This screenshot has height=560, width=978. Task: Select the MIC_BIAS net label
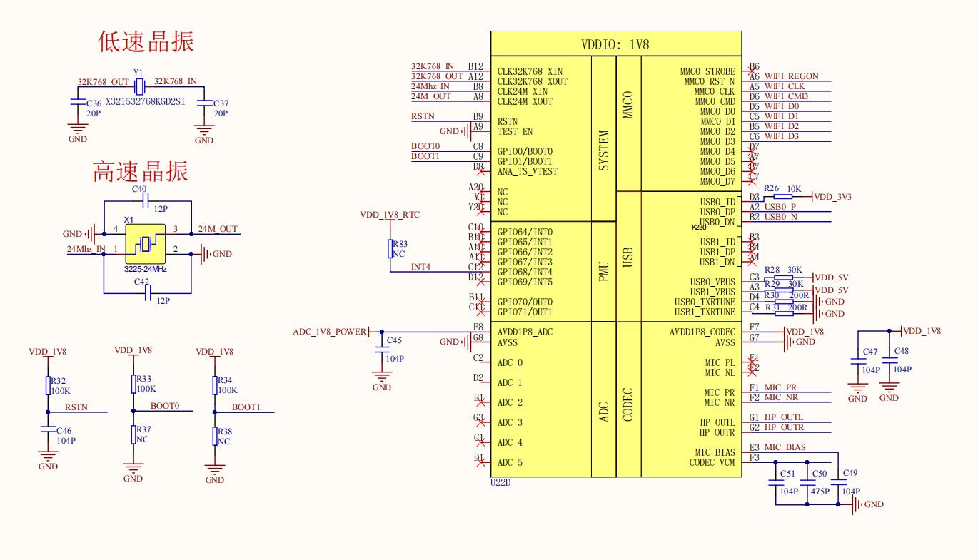pyautogui.click(x=784, y=447)
